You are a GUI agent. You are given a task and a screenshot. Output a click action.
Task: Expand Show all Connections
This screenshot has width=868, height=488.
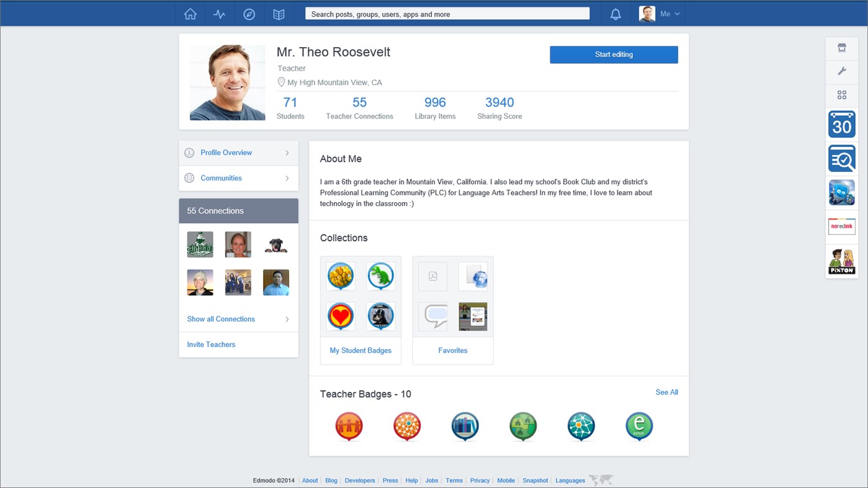pos(220,319)
